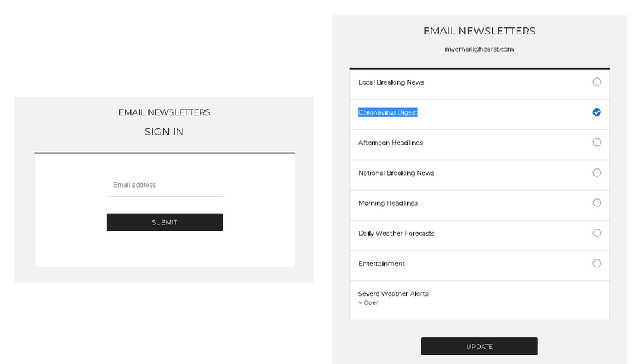Enable National Breaking News newsletter
The width and height of the screenshot is (644, 364).
coord(597,173)
